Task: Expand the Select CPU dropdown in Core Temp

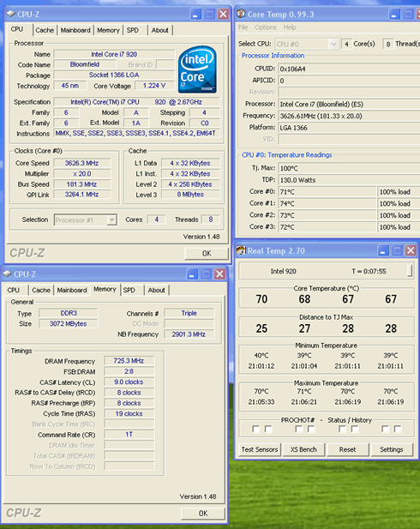Action: click(333, 44)
